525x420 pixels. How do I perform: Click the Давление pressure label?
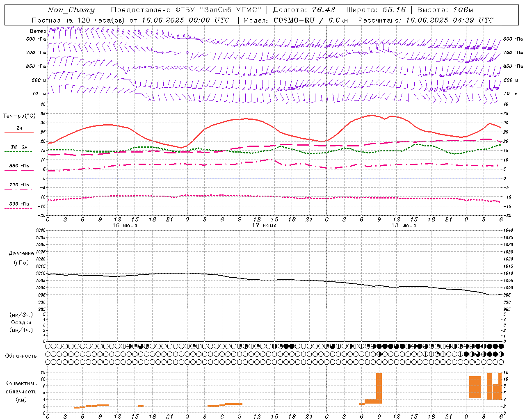[21, 253]
